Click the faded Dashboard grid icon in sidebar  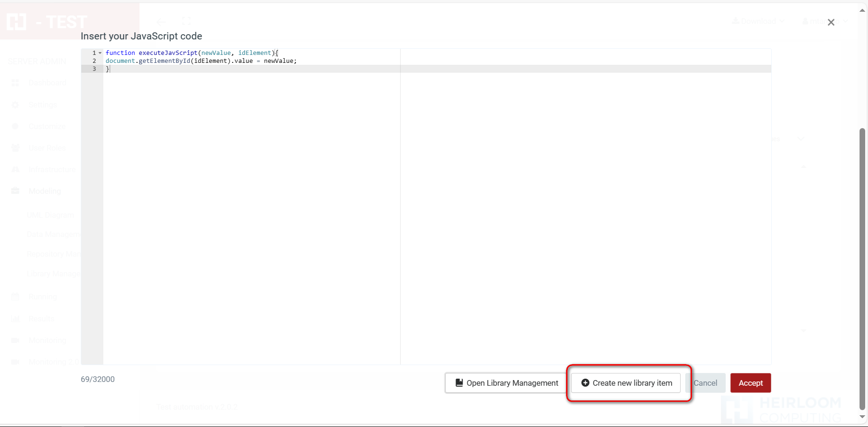(x=15, y=83)
